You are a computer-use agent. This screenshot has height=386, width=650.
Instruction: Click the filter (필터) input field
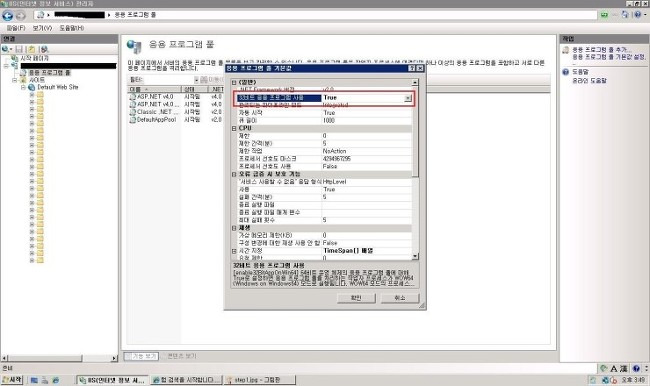170,79
